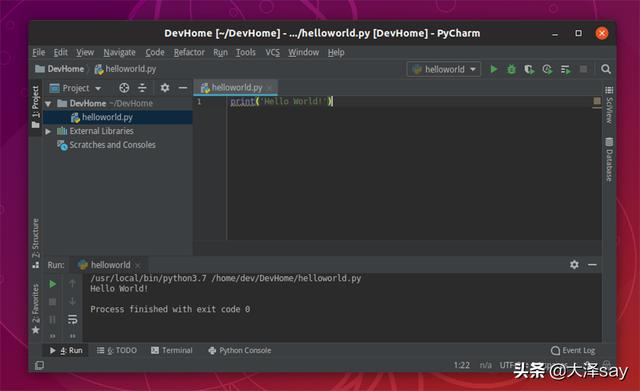Viewport: 640px width, 391px height.
Task: Close the helloworld run tab
Action: click(x=138, y=266)
